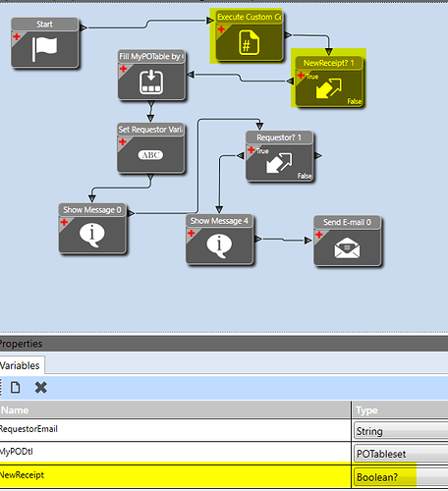448x491 pixels.
Task: Click the Execute Custom Code hash icon
Action: (x=249, y=42)
